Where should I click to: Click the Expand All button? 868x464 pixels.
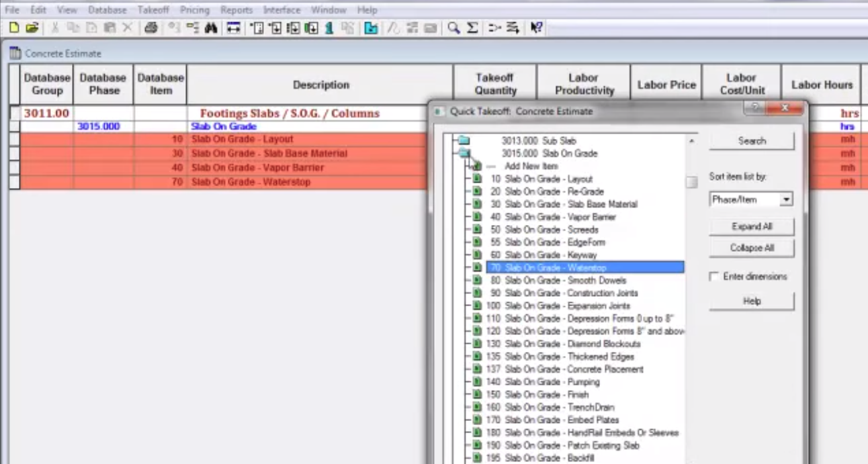point(752,227)
